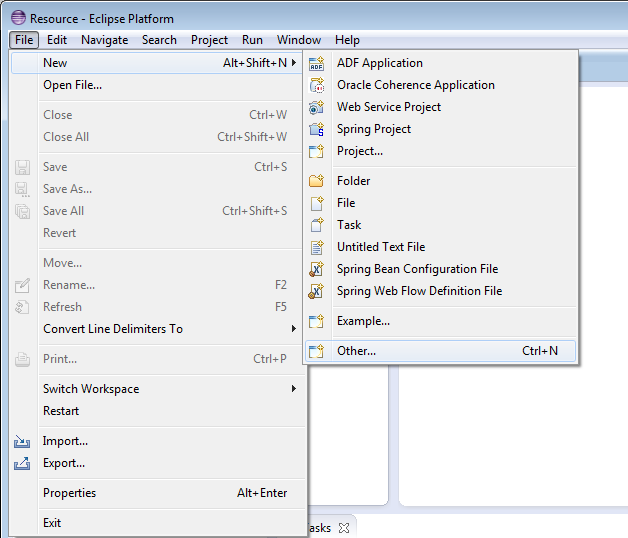The image size is (628, 538).
Task: Click the Oracle Coherence Application icon
Action: point(317,85)
